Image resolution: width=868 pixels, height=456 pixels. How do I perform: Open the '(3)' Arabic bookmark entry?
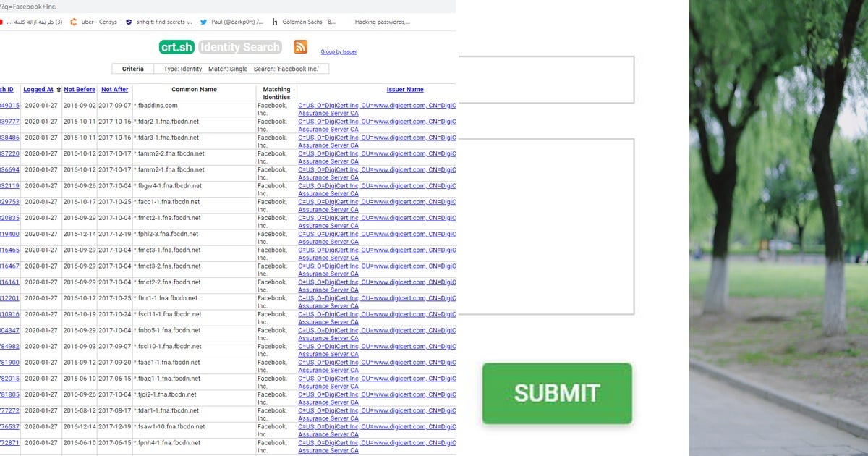[x=31, y=22]
